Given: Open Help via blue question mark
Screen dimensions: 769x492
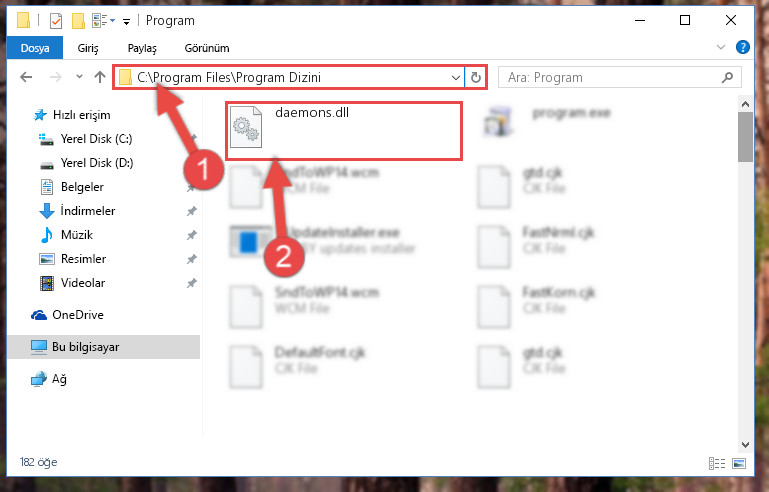Looking at the screenshot, I should point(743,47).
